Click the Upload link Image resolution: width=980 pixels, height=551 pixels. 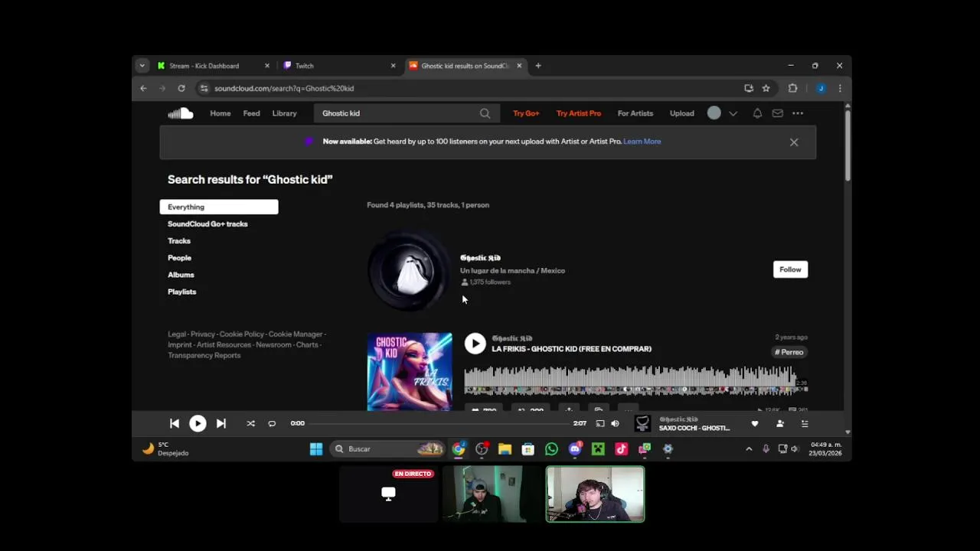[681, 113]
